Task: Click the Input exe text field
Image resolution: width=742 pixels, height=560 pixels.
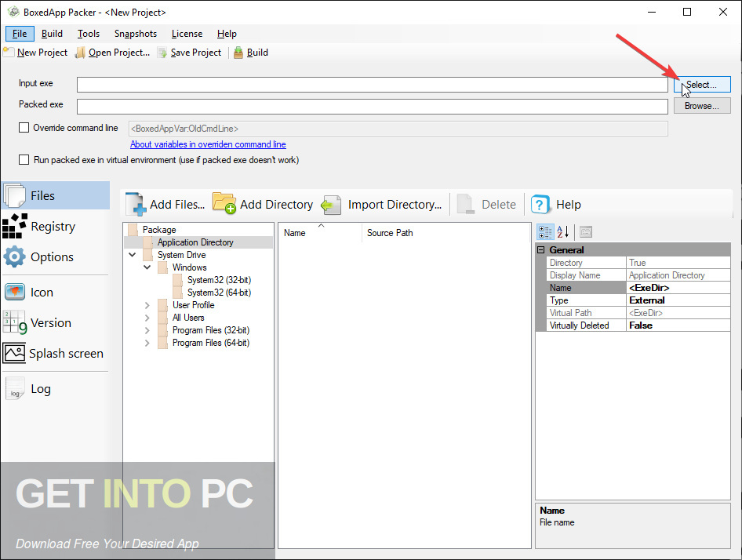Action: click(373, 85)
